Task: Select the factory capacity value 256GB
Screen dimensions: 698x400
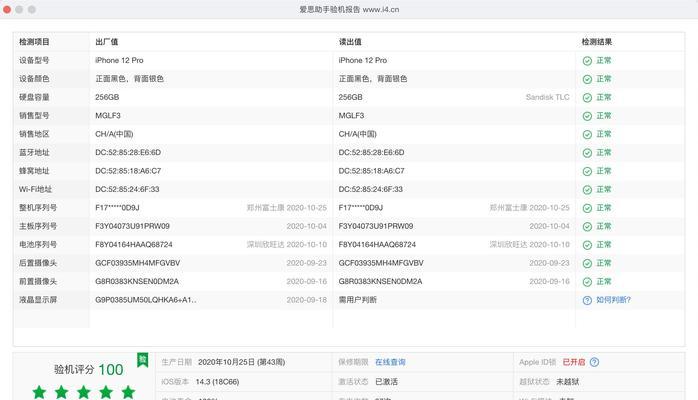Action: point(107,97)
